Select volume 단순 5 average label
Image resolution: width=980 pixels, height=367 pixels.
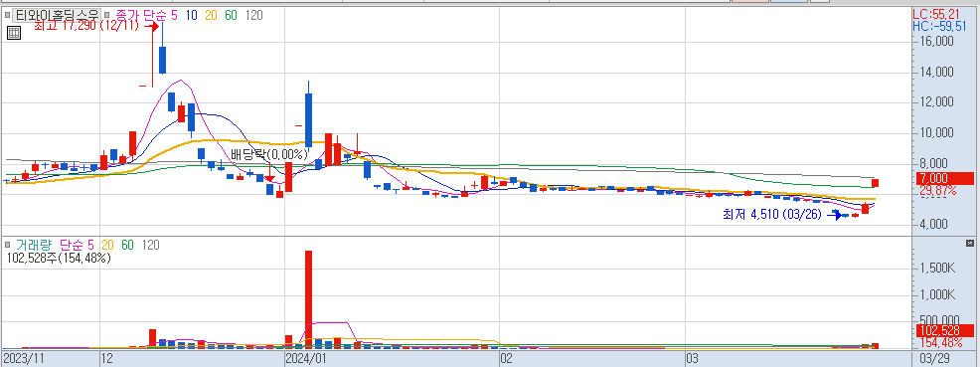(77, 246)
